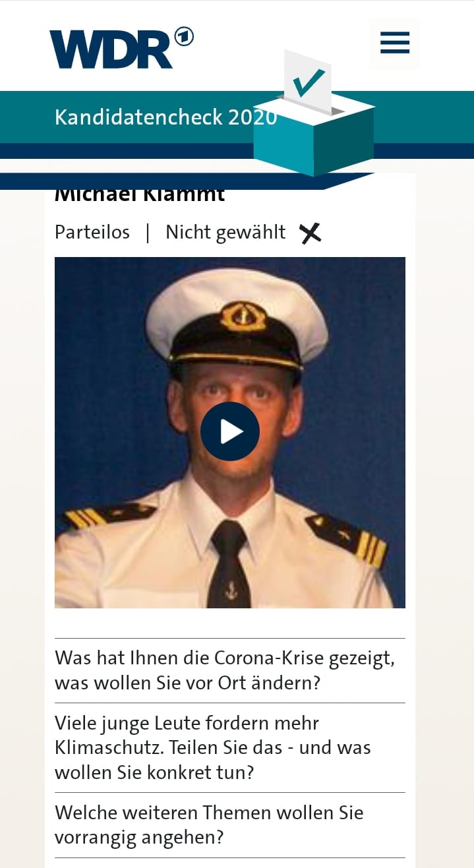Click the gold emblem on the captain's cap
This screenshot has height=868, width=474.
[243, 316]
